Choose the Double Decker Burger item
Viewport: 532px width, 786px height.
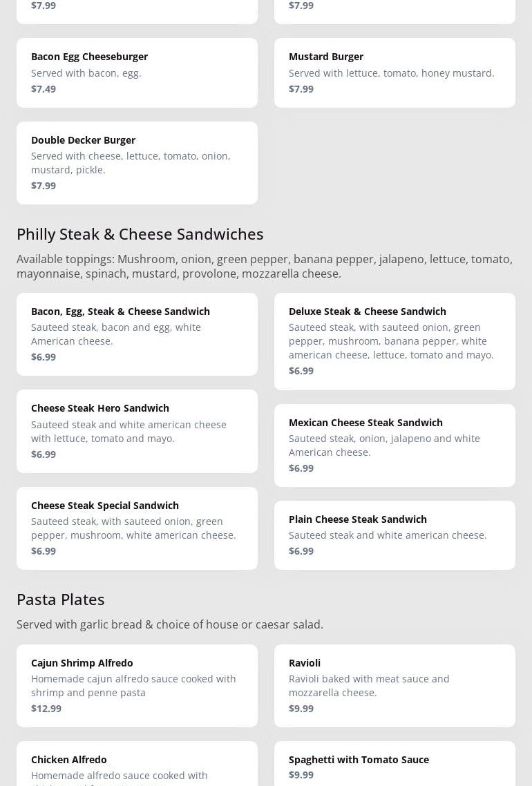[137, 163]
